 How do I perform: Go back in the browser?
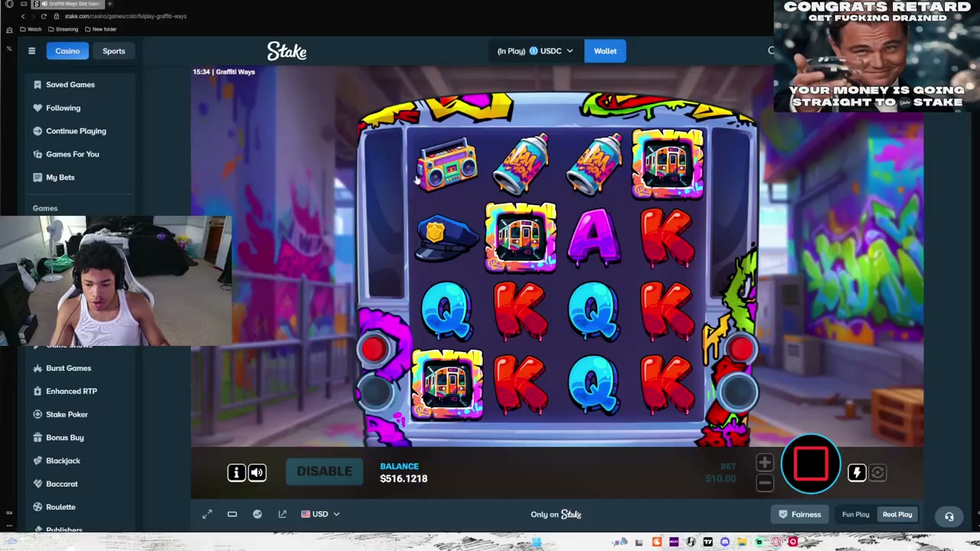click(23, 16)
